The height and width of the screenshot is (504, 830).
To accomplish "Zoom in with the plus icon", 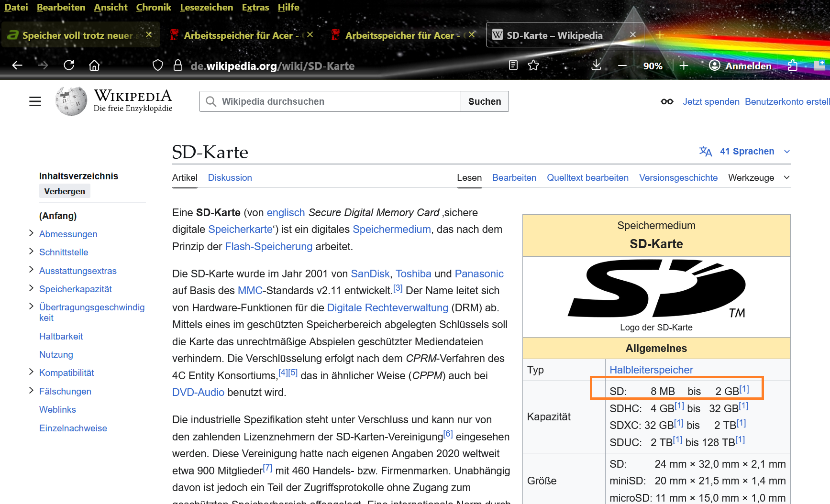I will pyautogui.click(x=684, y=66).
